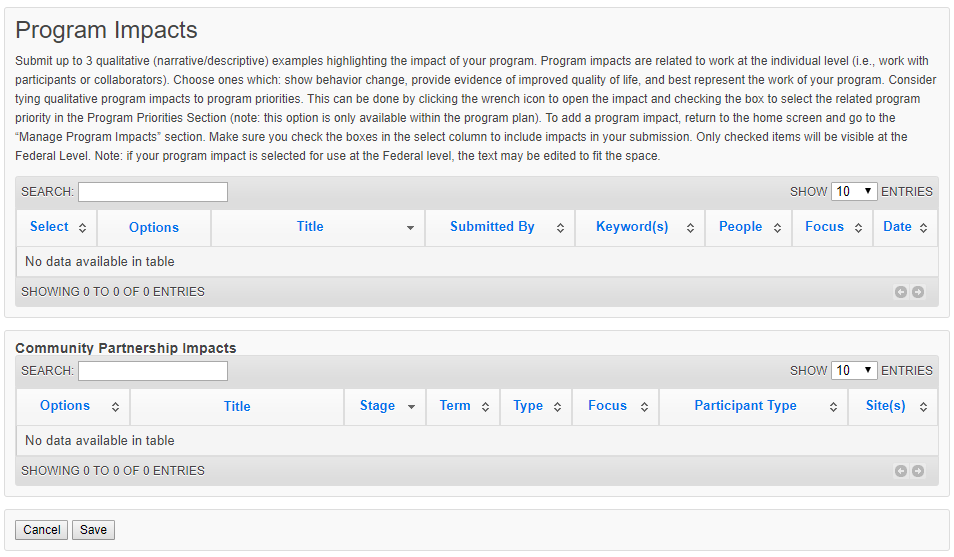Go to previous page of Program Impacts table
Image resolution: width=954 pixels, height=557 pixels.
click(901, 292)
